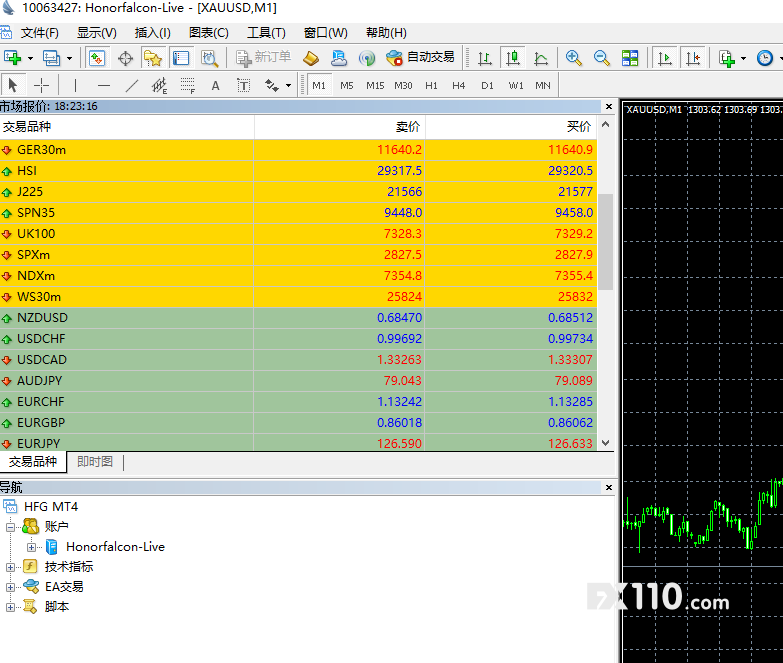Switch timeframe to M30
The height and width of the screenshot is (663, 783).
(403, 85)
